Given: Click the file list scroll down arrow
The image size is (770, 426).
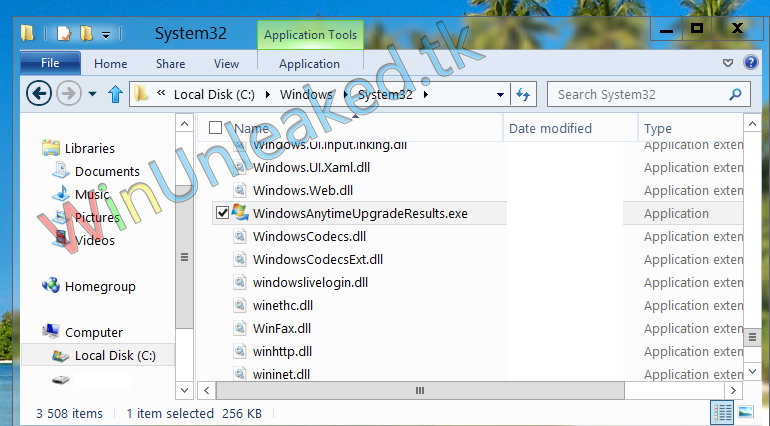Looking at the screenshot, I should [x=752, y=371].
